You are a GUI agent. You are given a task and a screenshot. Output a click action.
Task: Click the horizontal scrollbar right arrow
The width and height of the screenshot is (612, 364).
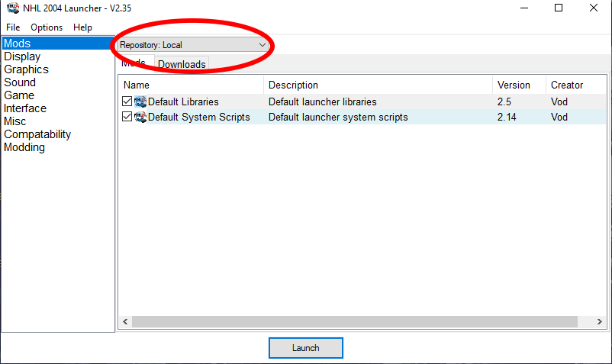click(600, 321)
